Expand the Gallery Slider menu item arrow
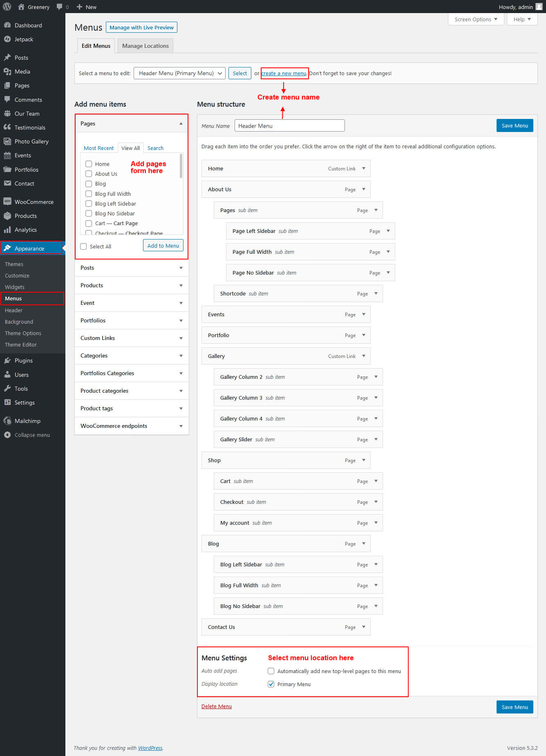Viewport: 546px width, 756px height. coord(376,439)
